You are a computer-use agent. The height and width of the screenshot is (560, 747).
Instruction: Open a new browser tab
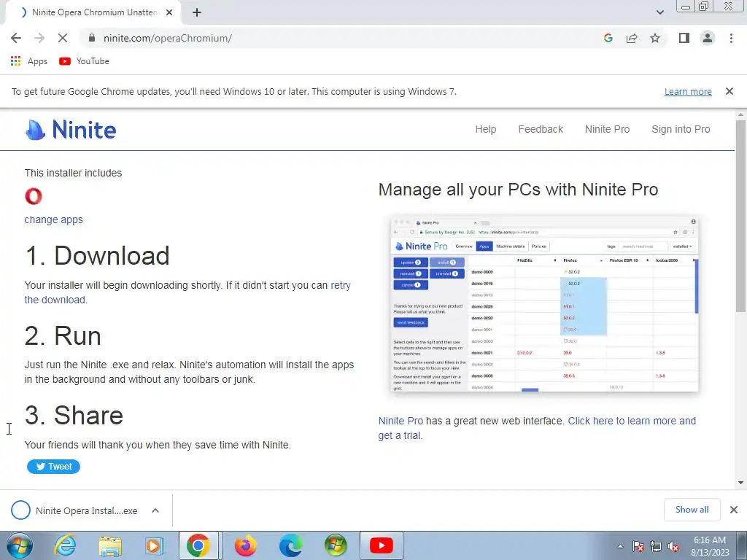[197, 13]
